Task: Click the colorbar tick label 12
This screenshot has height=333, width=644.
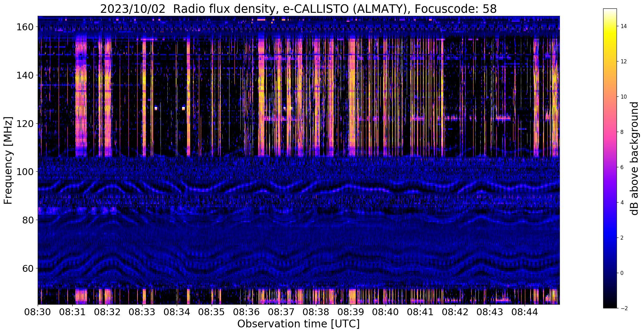Action: [624, 61]
